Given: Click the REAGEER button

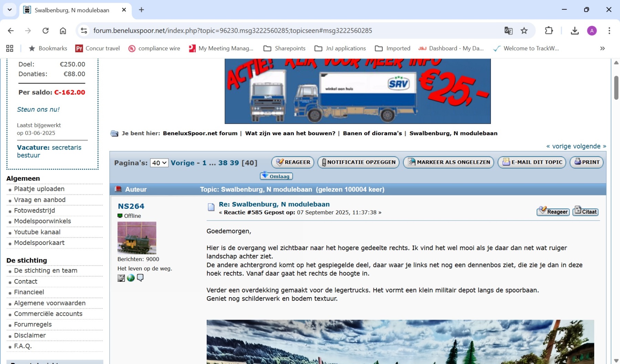Looking at the screenshot, I should tap(293, 162).
